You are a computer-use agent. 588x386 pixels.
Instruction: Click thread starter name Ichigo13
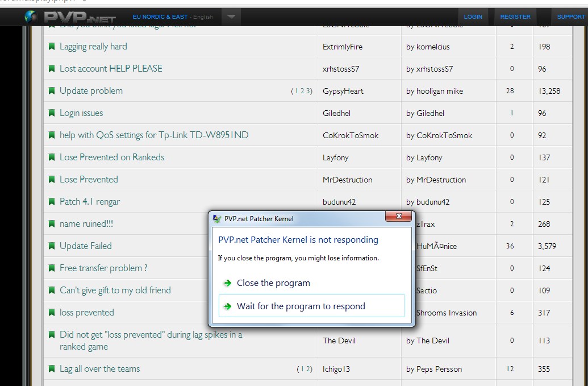(x=336, y=369)
